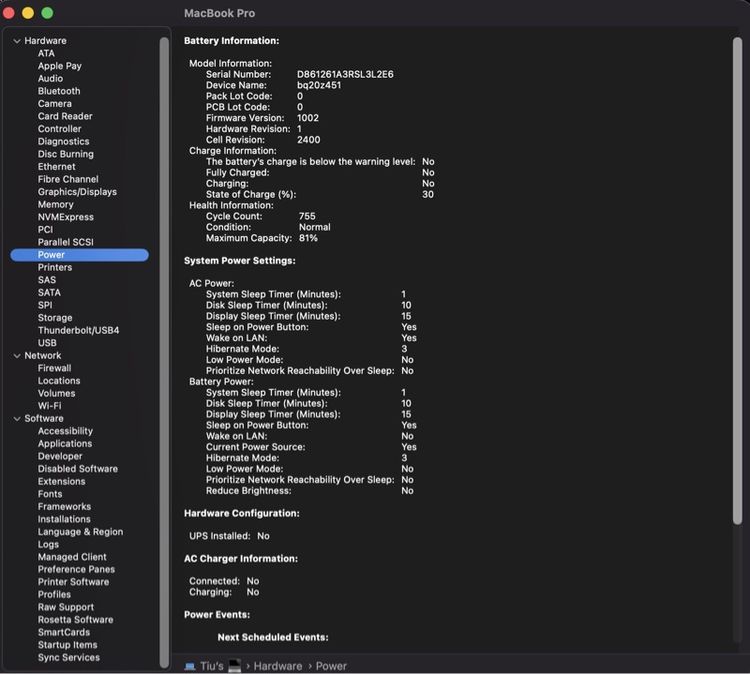The height and width of the screenshot is (674, 750).
Task: Open the Diagnostics entry
Action: tap(63, 142)
